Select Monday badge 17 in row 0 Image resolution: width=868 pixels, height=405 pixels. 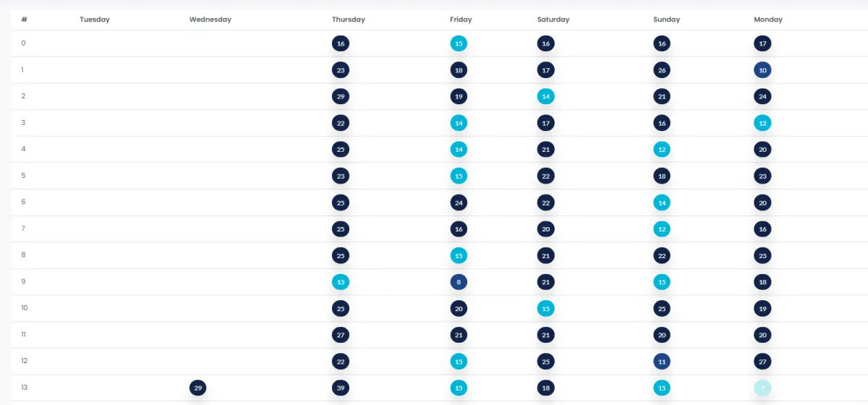[762, 43]
